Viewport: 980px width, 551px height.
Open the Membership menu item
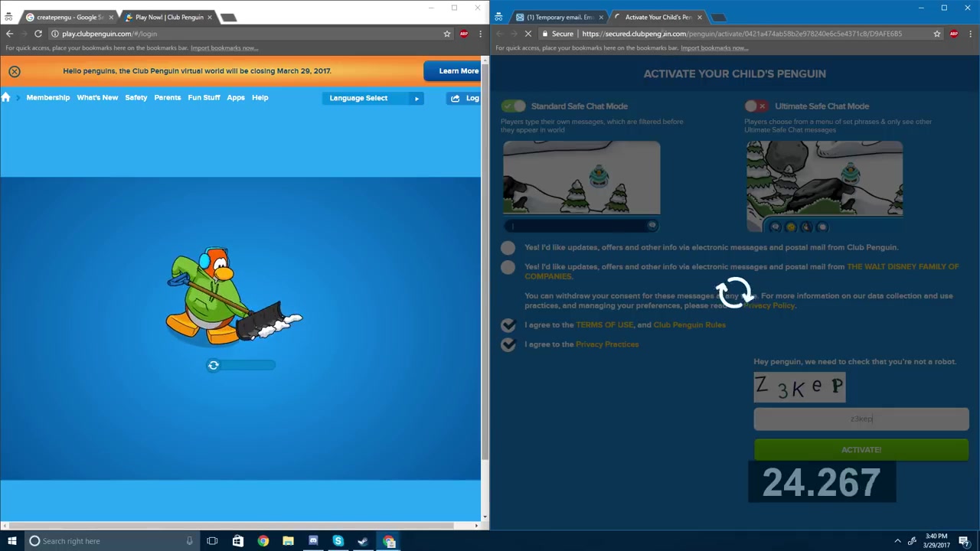tap(48, 98)
